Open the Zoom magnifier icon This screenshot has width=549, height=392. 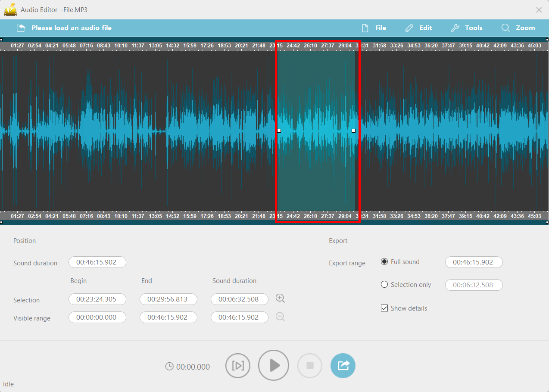505,28
